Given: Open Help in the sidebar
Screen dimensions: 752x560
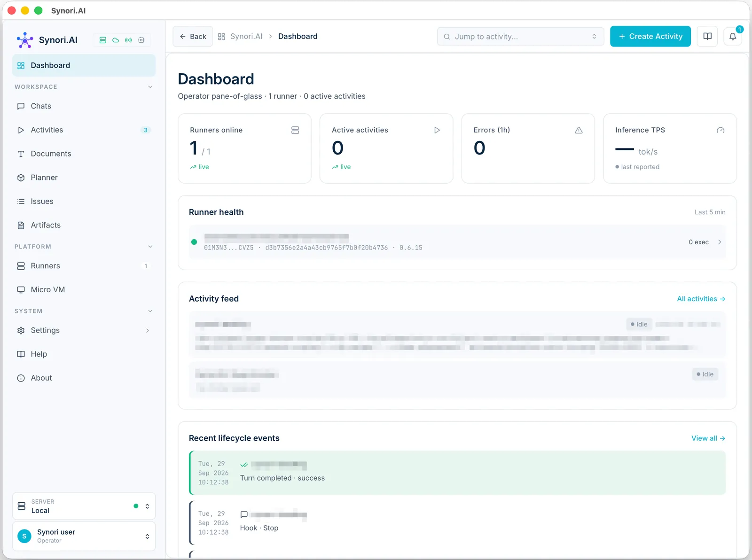Looking at the screenshot, I should (84, 354).
